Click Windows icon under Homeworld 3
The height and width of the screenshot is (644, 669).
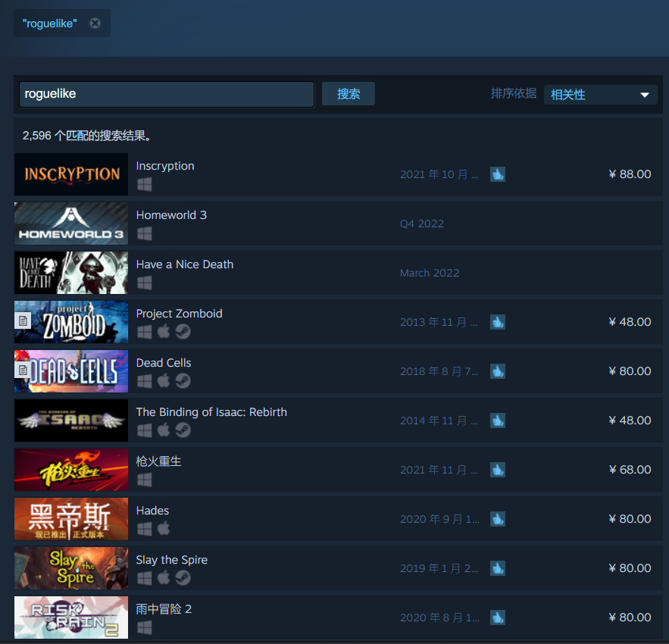click(145, 233)
